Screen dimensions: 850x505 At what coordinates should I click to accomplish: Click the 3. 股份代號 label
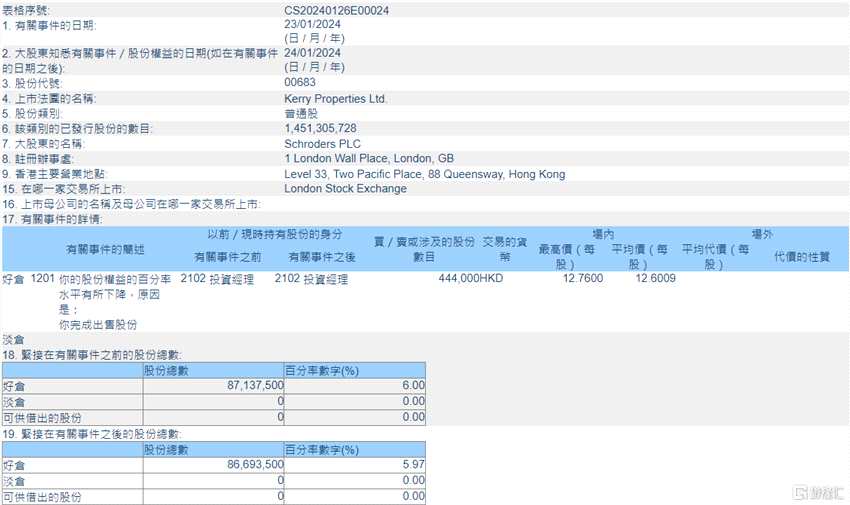[32, 83]
